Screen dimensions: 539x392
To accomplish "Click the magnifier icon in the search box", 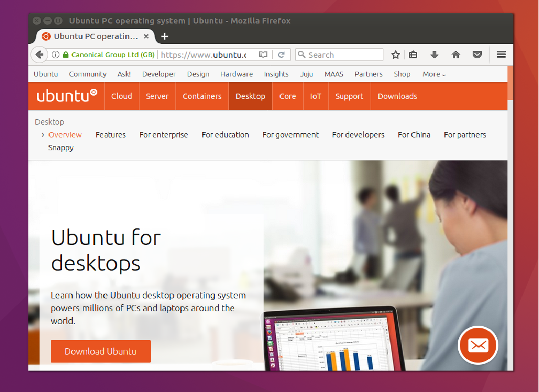I will (x=302, y=55).
